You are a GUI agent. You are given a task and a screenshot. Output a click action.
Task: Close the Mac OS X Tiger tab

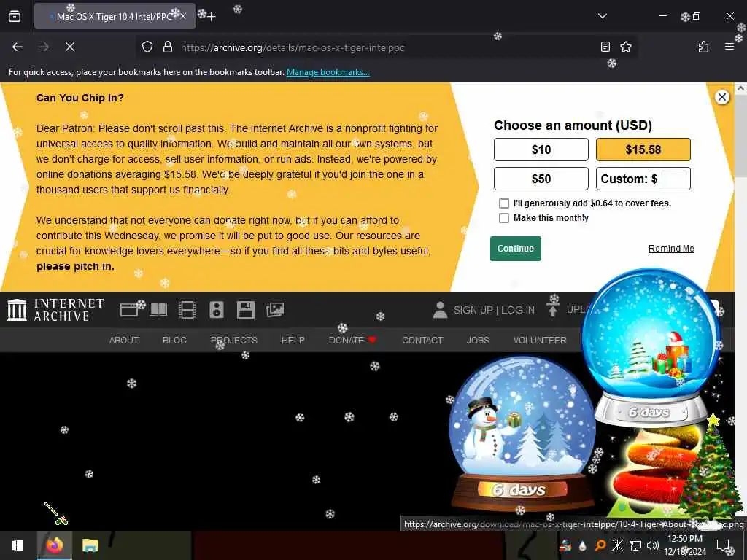[x=183, y=16]
